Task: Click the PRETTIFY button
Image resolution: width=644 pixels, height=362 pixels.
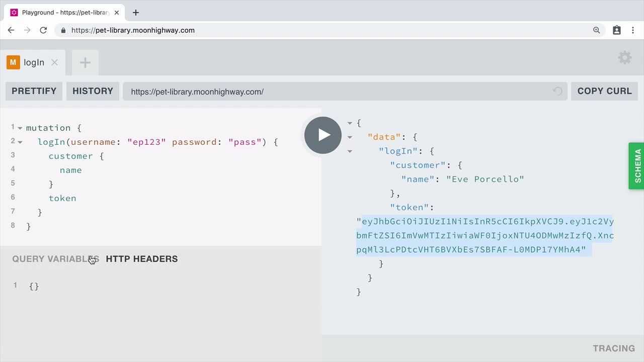Action: tap(34, 91)
